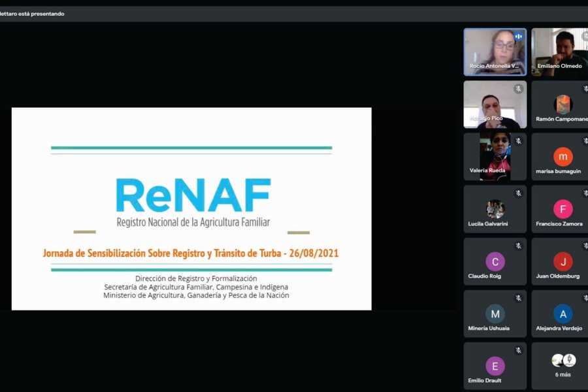Image resolution: width=588 pixels, height=392 pixels.
Task: Click the ReNAF logo on the slide
Action: pos(193,195)
